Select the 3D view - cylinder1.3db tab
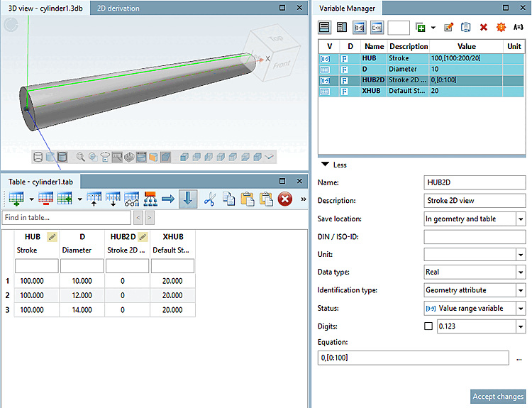532x408 pixels. point(45,9)
